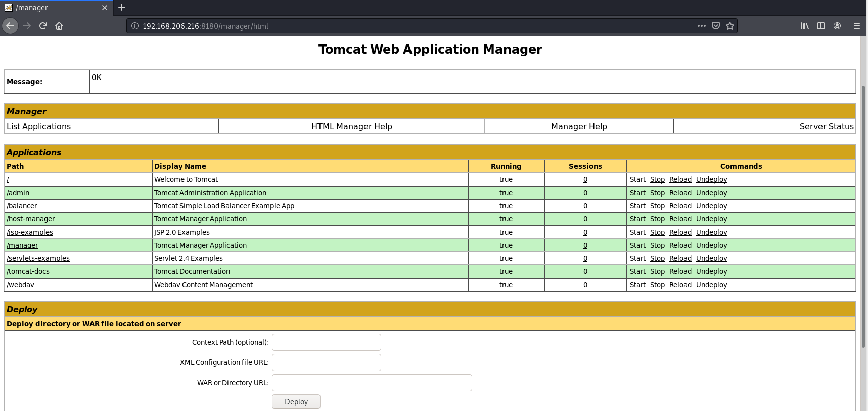Undeploy the /balancer application

point(712,206)
